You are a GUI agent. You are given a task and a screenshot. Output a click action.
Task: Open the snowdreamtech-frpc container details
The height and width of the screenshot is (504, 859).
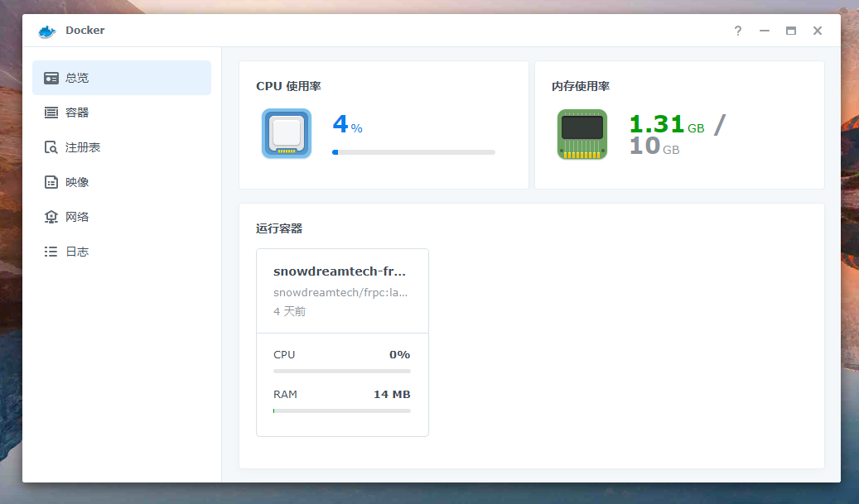click(x=340, y=271)
